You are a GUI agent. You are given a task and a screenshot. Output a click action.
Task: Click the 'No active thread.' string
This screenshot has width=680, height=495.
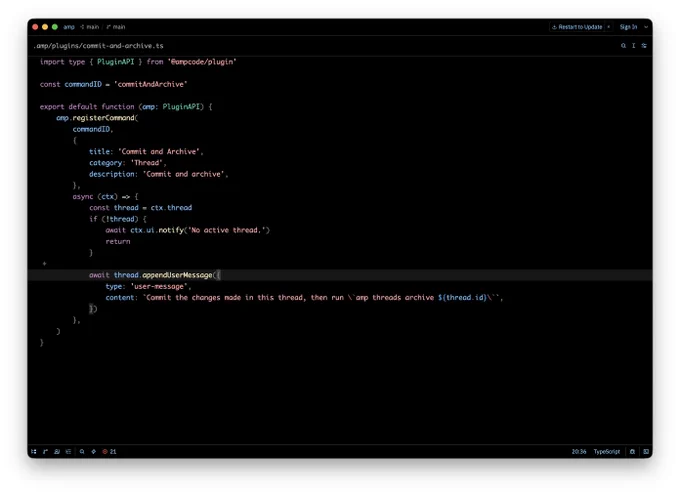pos(229,230)
